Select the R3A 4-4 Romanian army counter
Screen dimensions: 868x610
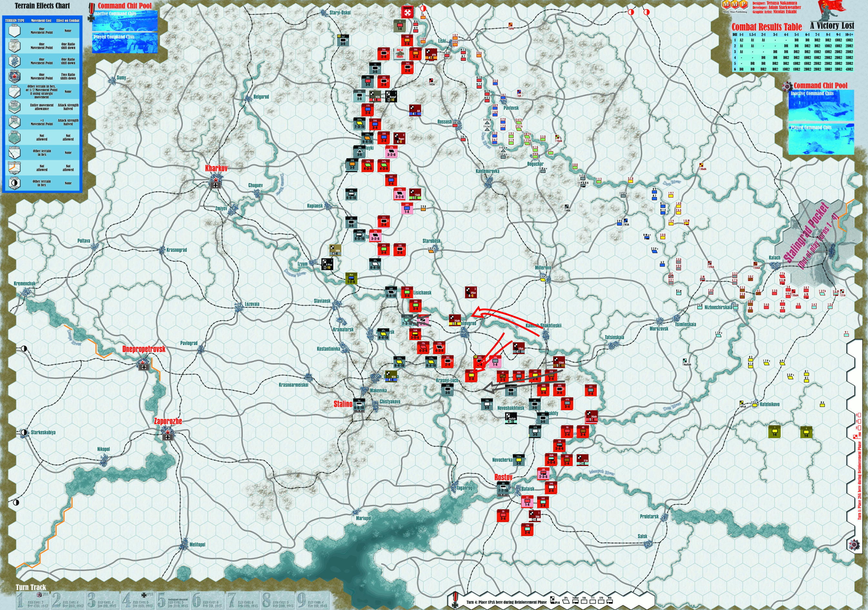click(391, 376)
